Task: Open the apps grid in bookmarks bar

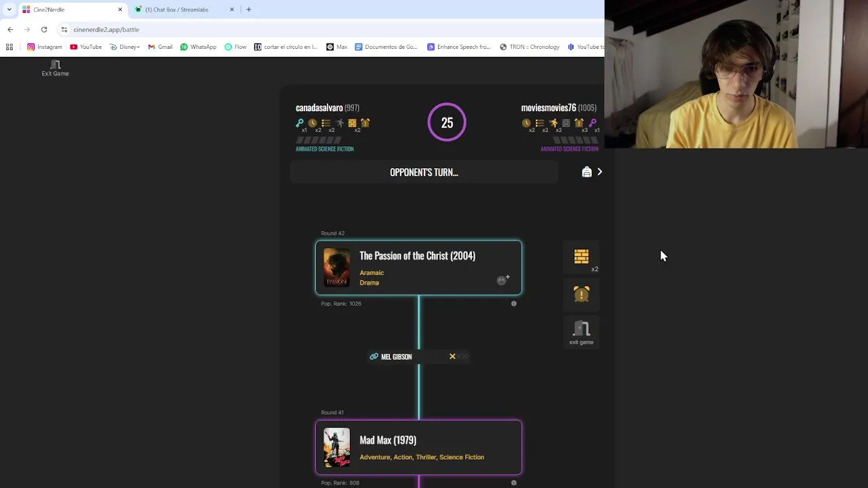Action: (x=9, y=47)
